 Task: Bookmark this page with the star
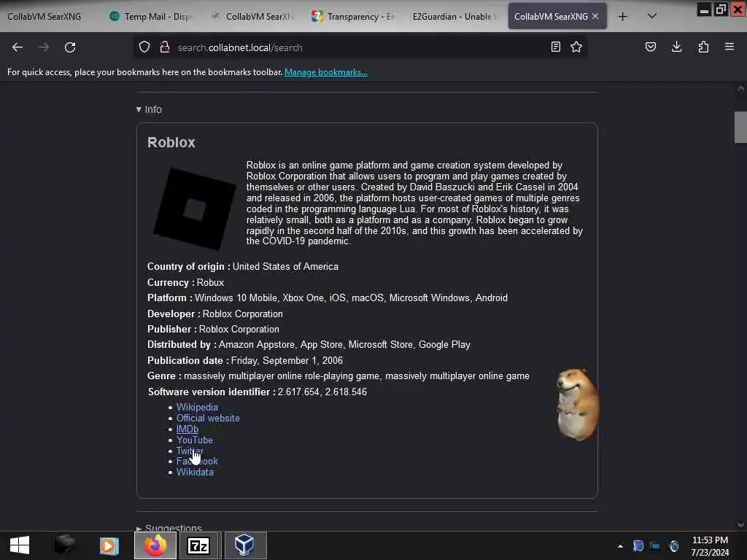pyautogui.click(x=576, y=47)
